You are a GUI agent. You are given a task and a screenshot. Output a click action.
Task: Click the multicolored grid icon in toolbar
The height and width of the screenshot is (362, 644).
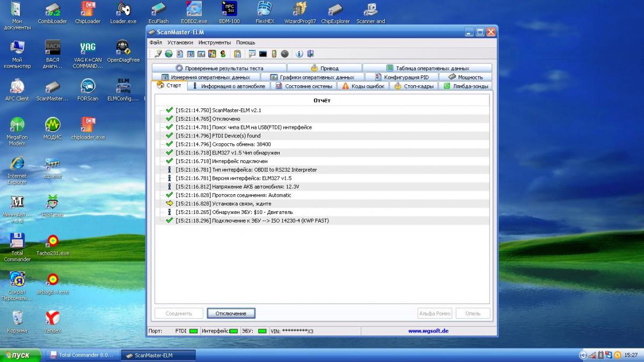tap(212, 54)
